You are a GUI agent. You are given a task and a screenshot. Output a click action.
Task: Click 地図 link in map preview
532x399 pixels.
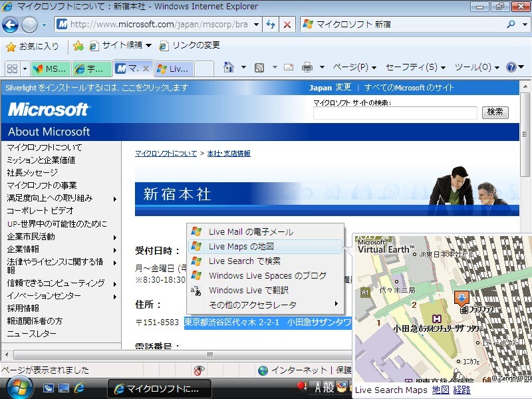(x=440, y=390)
